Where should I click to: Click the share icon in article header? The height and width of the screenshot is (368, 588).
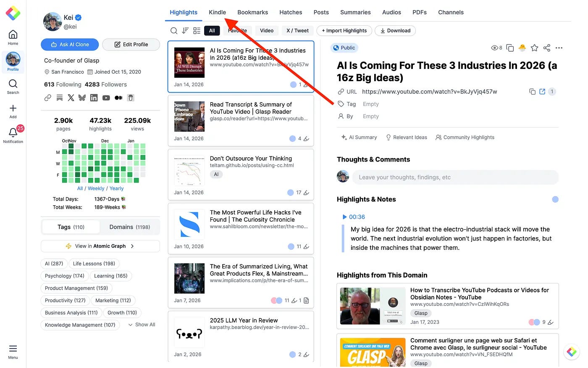click(546, 48)
